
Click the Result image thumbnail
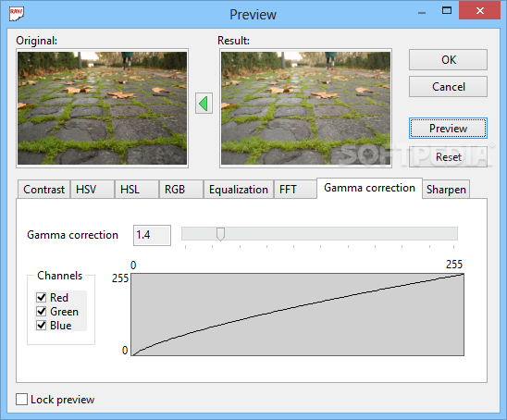[305, 108]
